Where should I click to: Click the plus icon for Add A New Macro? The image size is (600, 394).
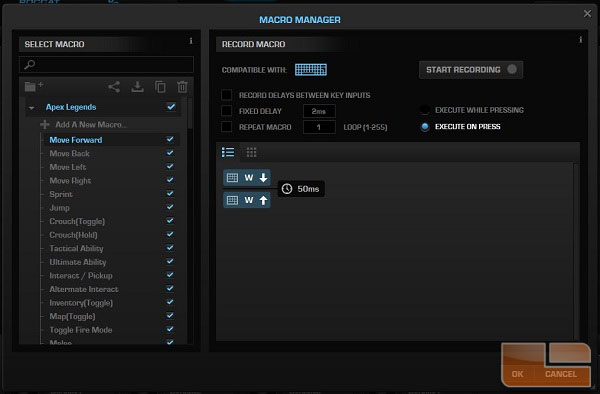coord(45,124)
